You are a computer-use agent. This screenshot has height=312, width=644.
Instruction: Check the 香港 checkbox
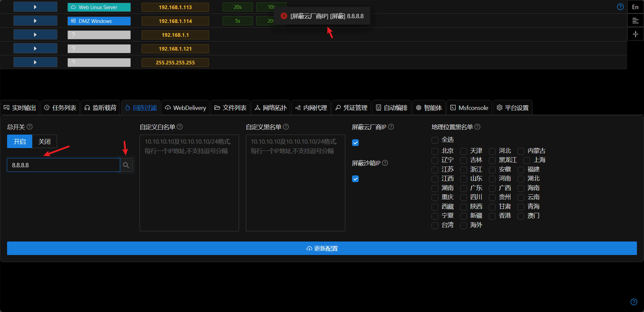[x=492, y=216]
